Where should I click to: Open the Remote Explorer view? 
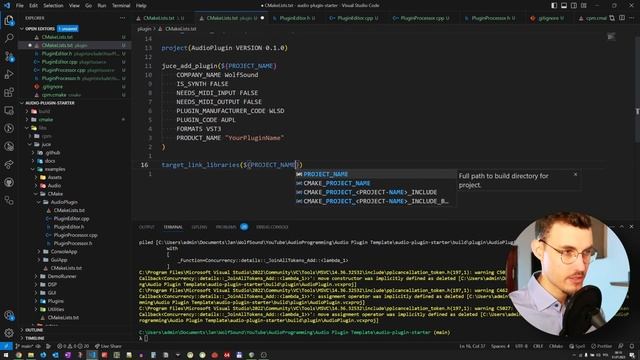(x=9, y=110)
